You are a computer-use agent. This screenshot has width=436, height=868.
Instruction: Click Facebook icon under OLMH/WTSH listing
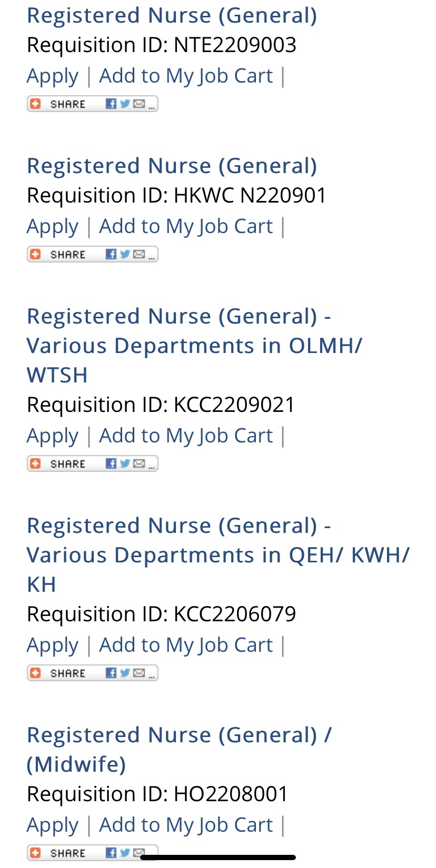(111, 463)
